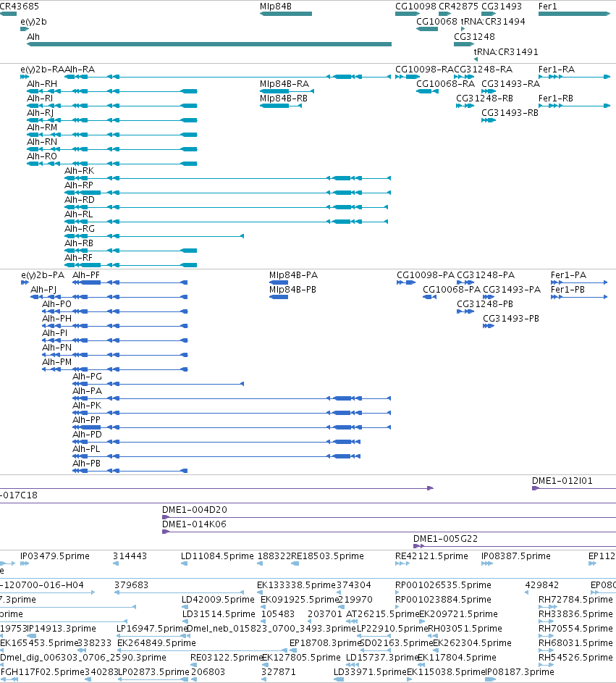616x683 pixels.
Task: Click the Alh-RH transcript label
Action: 42,84
